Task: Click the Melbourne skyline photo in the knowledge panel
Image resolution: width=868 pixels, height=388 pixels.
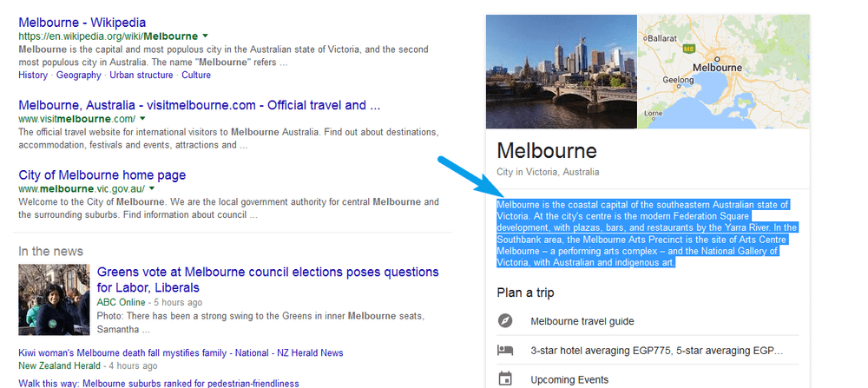Action: pyautogui.click(x=562, y=71)
